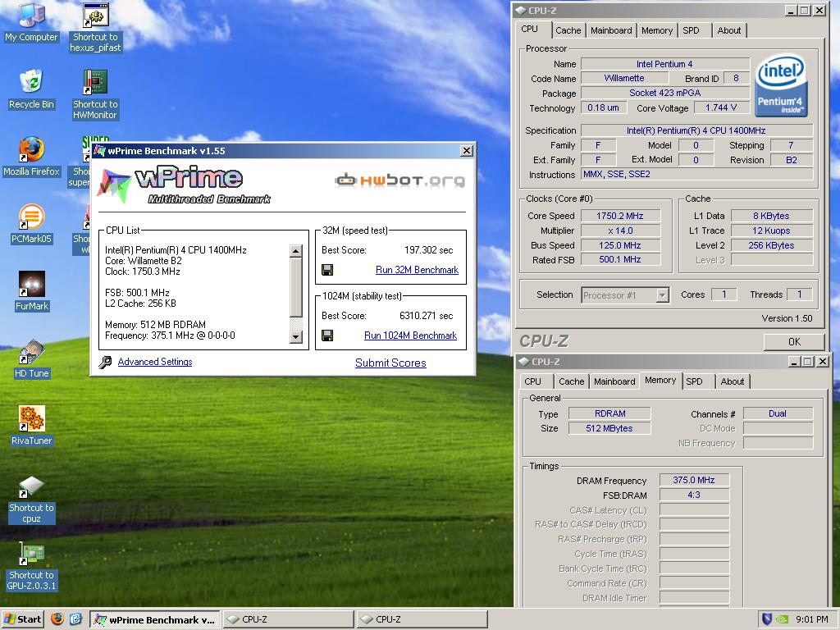Click the HWBOT.org logo in wPrime
This screenshot has height=630, width=840.
[399, 180]
